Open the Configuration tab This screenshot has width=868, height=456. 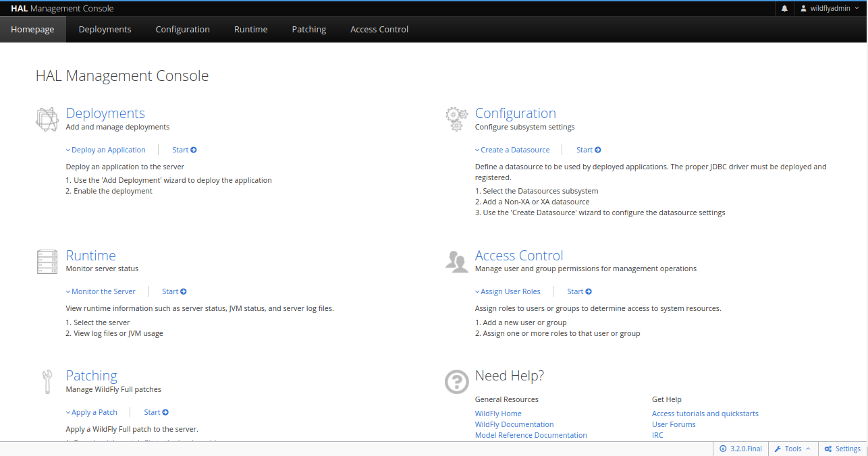point(182,29)
